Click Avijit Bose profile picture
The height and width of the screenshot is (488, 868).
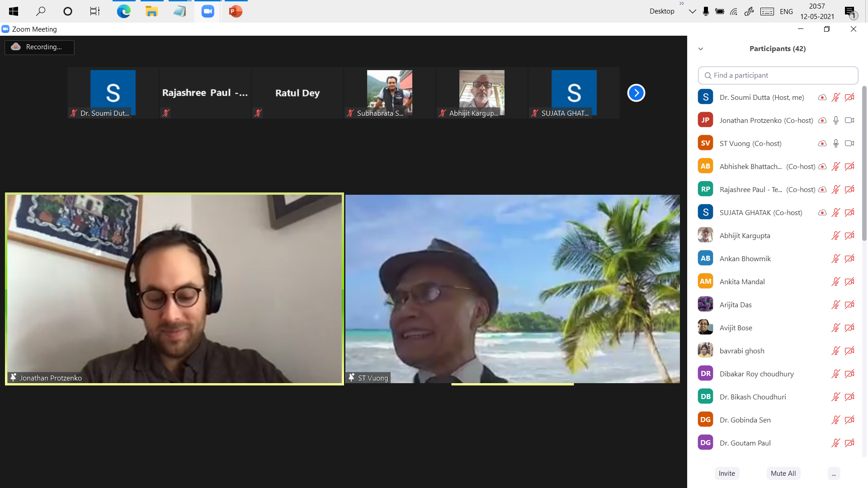point(705,328)
